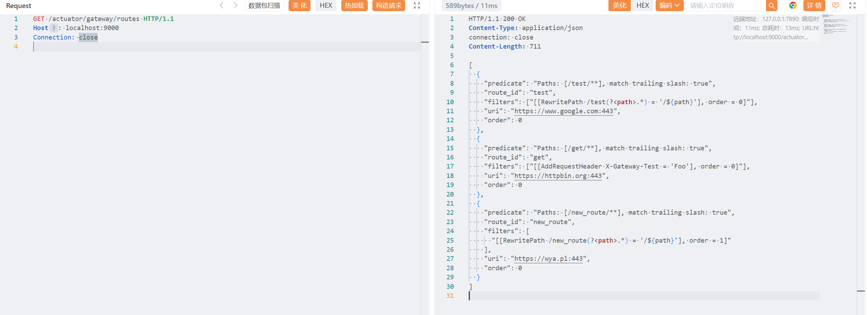Click the 热加载 button
The image size is (868, 315).
[x=354, y=6]
